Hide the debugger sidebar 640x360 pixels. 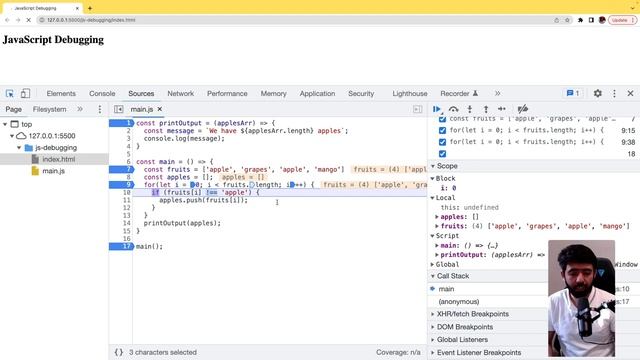pos(418,109)
